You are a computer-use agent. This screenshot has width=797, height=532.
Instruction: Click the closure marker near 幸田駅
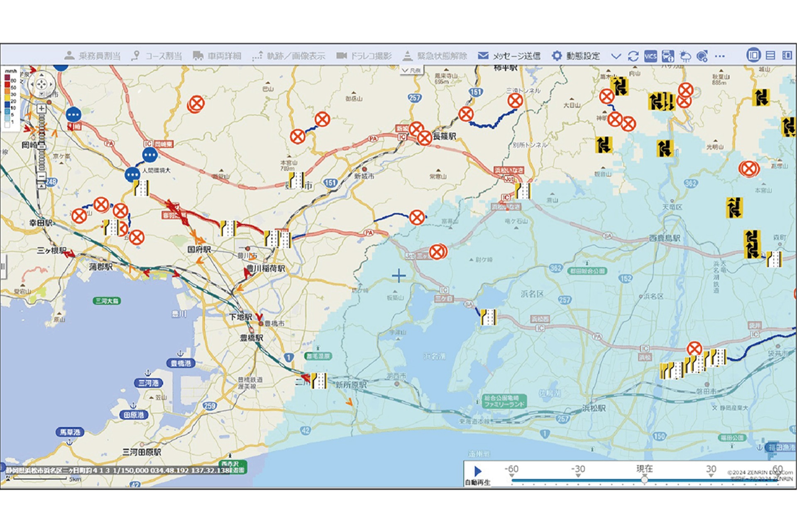click(79, 216)
